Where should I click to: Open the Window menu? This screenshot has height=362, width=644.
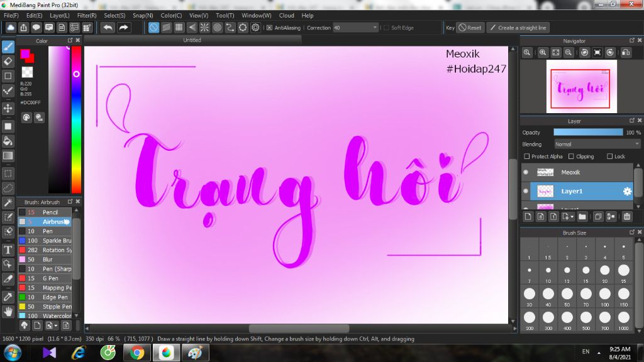click(257, 15)
